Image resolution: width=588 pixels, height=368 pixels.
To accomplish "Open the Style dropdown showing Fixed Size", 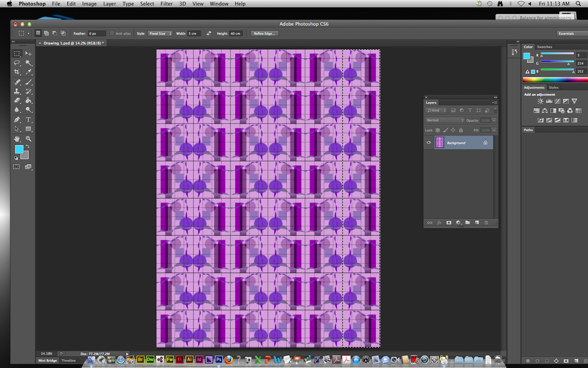I will pos(160,33).
